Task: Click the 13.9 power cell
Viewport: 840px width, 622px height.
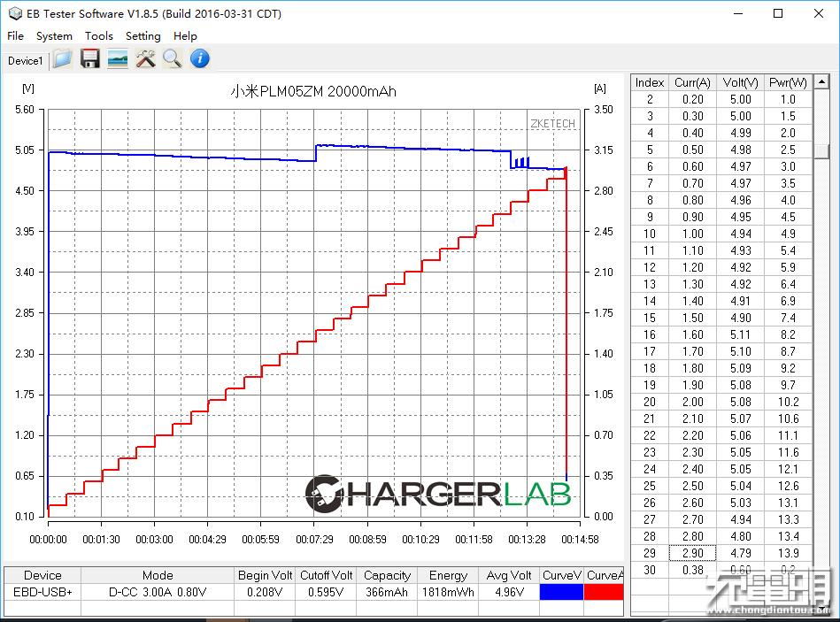Action: 788,553
